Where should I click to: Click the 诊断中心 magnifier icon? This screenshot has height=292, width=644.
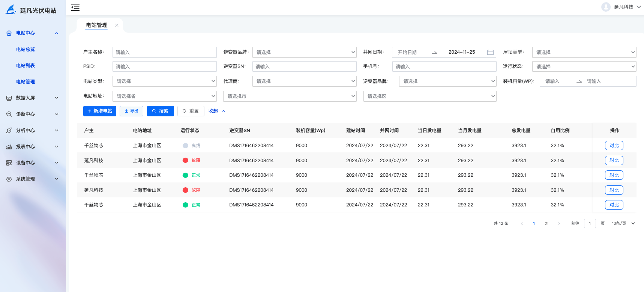(9, 114)
